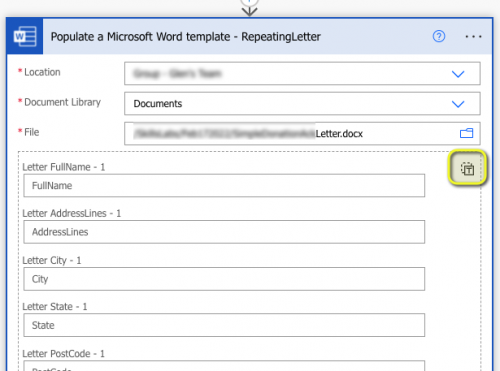Click the File path input field
This screenshot has height=371, width=500.
point(302,133)
